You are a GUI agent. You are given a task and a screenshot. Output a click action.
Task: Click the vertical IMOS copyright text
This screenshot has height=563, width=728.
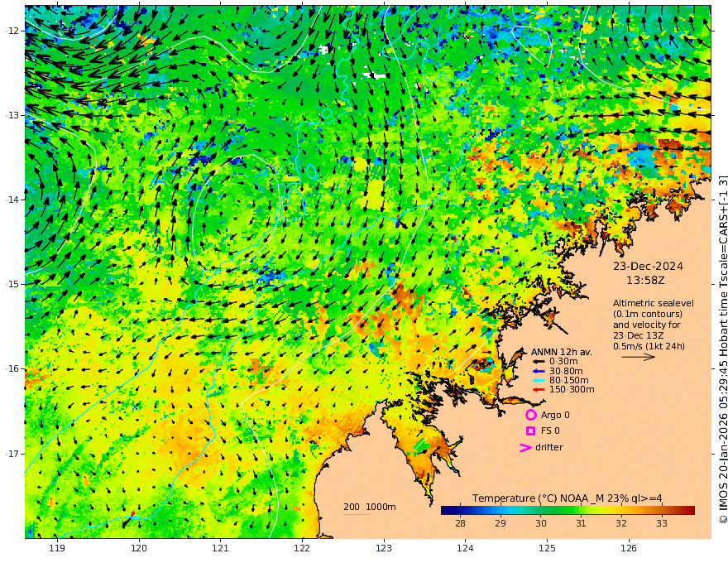pos(722,349)
